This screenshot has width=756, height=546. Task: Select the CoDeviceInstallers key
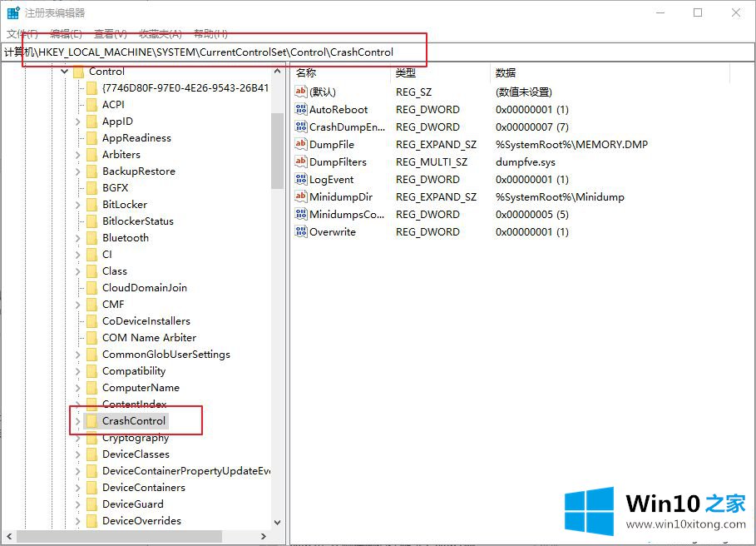tap(146, 321)
